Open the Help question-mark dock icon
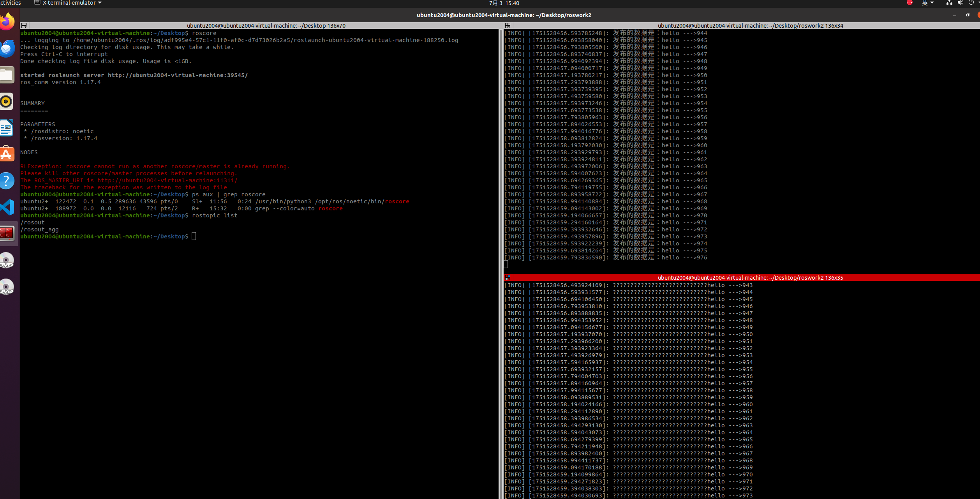 point(7,181)
